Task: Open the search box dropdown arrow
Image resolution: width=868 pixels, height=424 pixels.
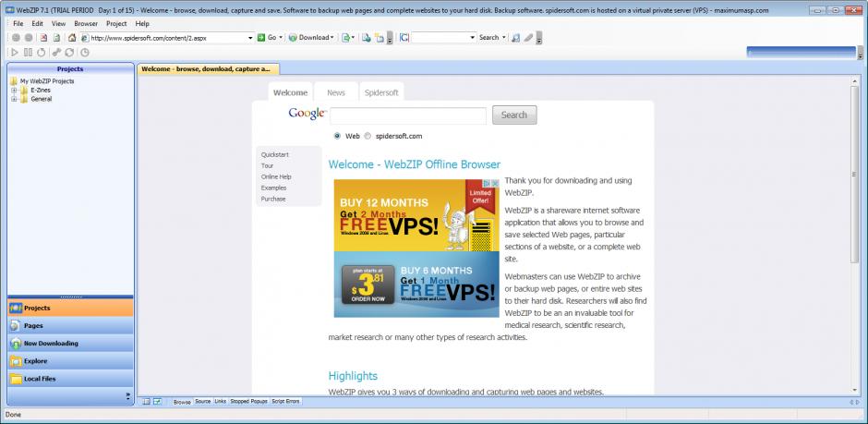Action: 472,38
